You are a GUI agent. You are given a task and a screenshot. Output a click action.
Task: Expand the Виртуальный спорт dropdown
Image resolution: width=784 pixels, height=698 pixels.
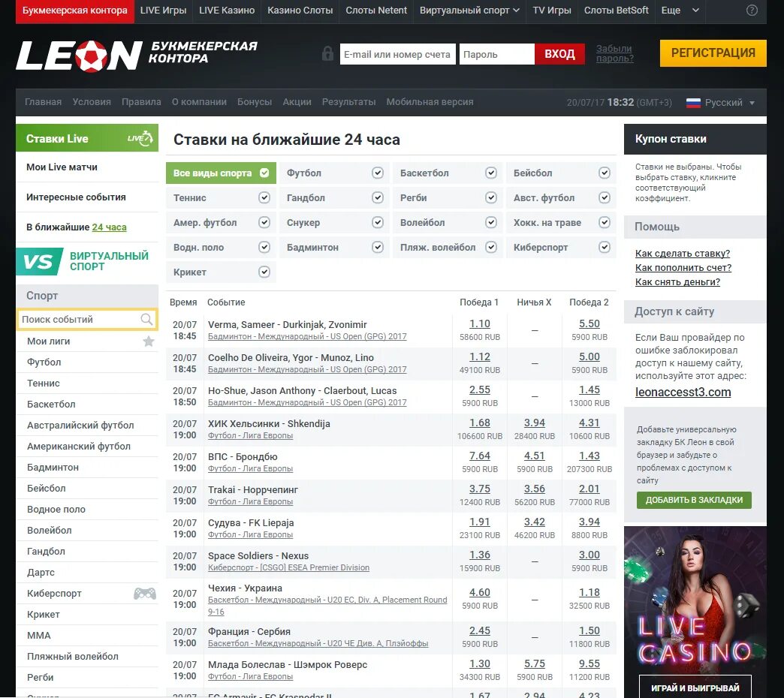469,11
